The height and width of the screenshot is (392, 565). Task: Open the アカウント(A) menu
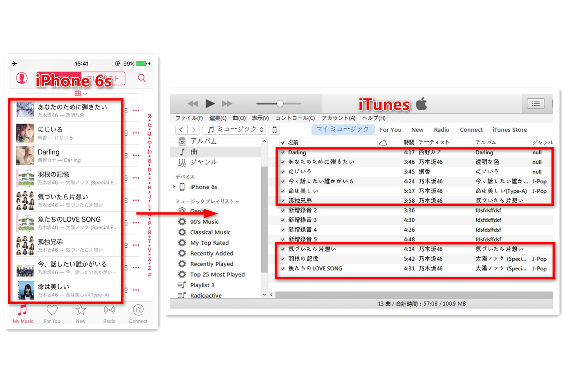[338, 118]
